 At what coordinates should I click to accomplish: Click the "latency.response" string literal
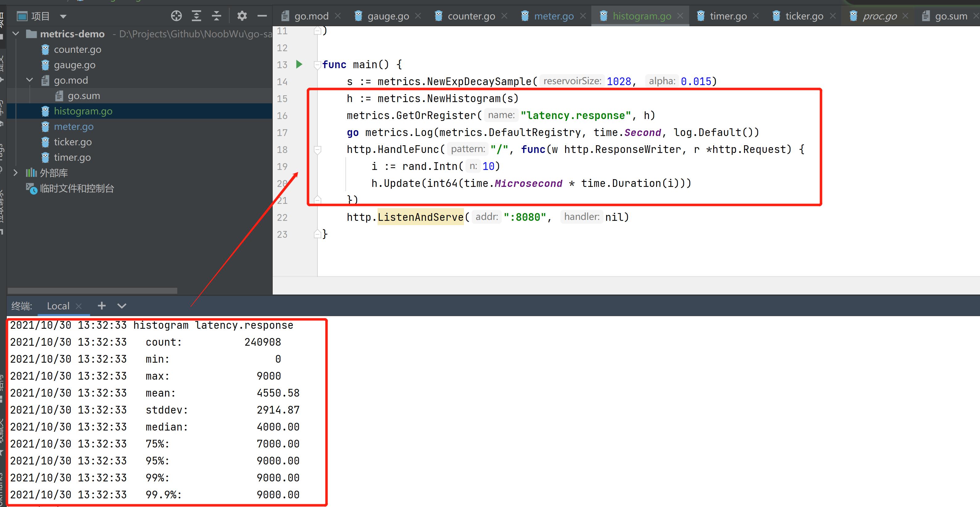pyautogui.click(x=576, y=115)
